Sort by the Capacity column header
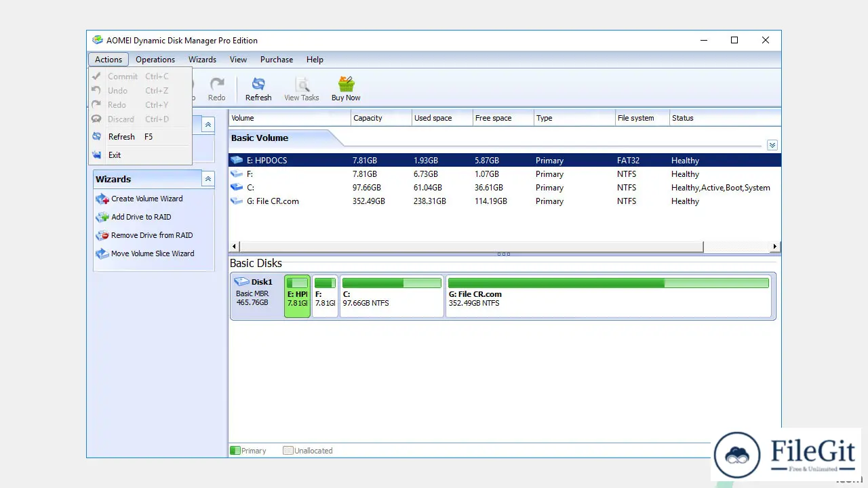868x488 pixels. click(381, 118)
